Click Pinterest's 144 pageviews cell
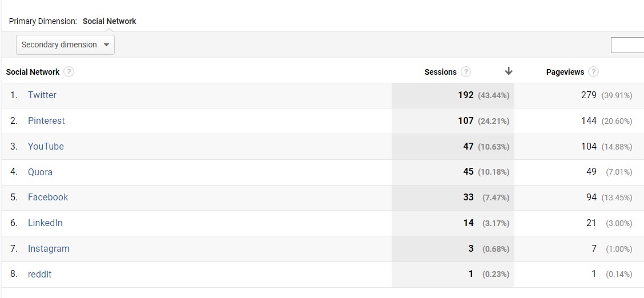 589,121
